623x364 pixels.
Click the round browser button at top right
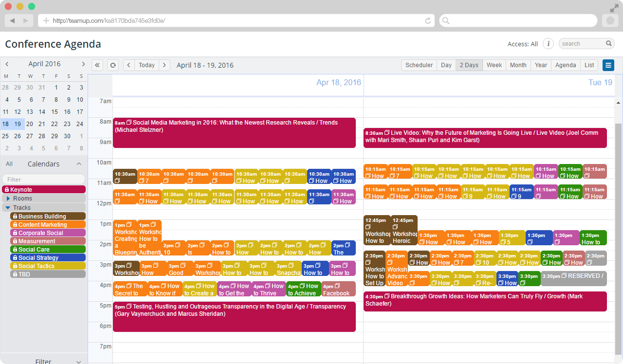coord(610,20)
